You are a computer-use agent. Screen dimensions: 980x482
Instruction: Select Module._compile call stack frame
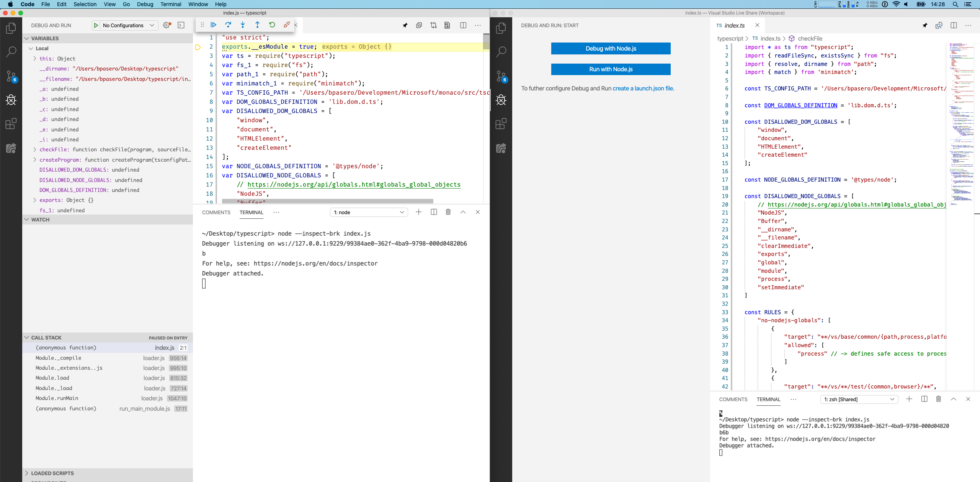[x=108, y=358]
